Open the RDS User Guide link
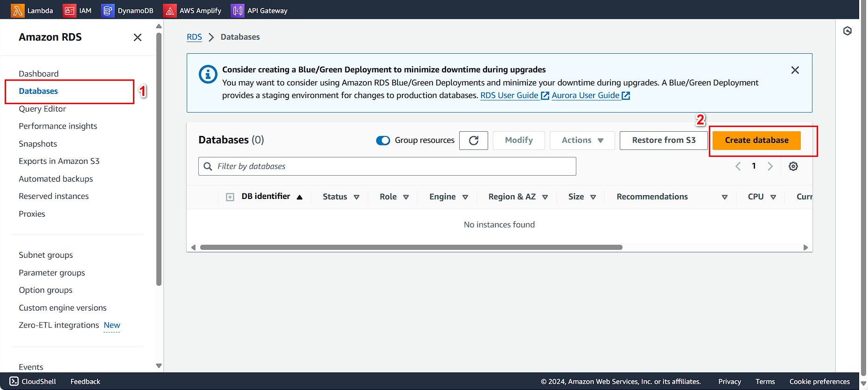Viewport: 868px width, 390px height. 510,95
